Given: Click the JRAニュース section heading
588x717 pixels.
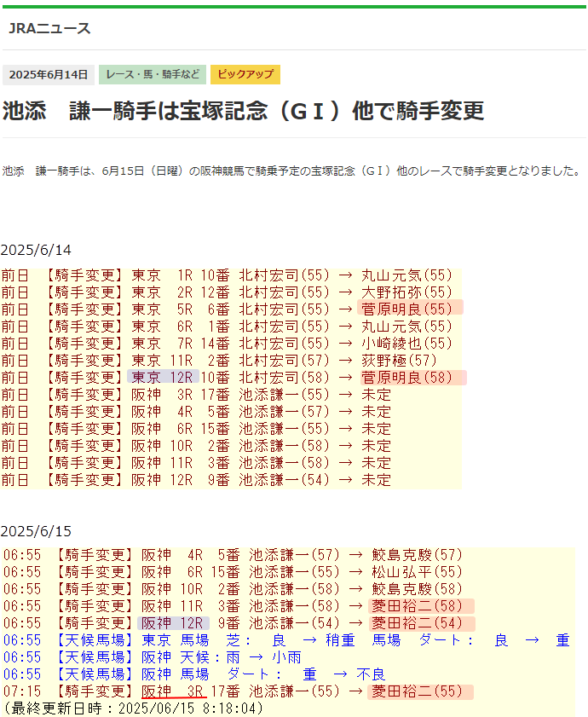Looking at the screenshot, I should (49, 28).
